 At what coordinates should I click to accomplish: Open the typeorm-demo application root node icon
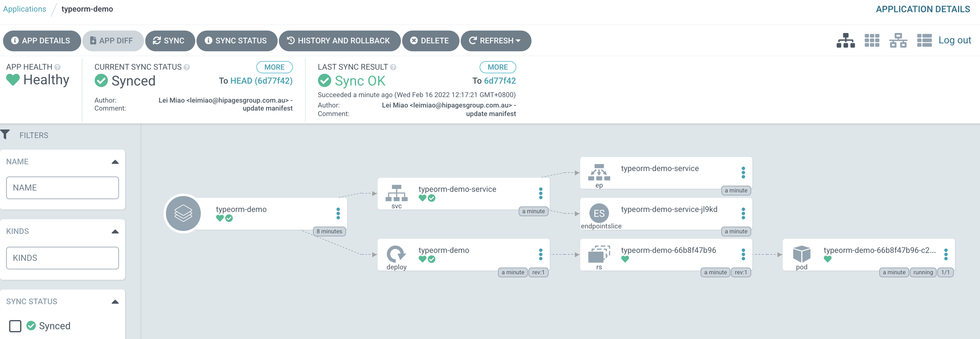(x=184, y=213)
